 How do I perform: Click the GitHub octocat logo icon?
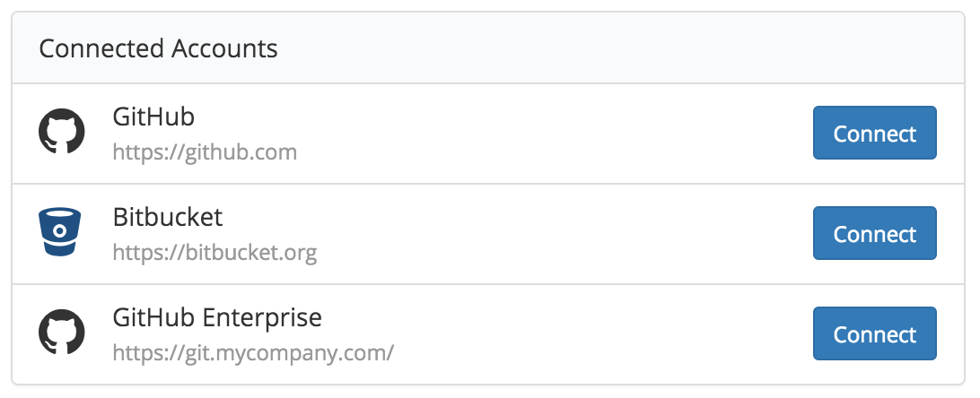(61, 132)
